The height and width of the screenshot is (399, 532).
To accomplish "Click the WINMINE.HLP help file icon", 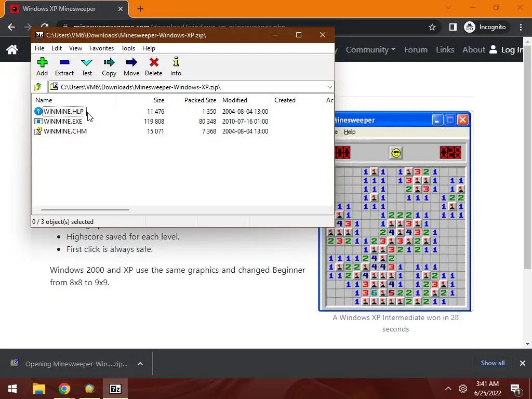I will (38, 111).
